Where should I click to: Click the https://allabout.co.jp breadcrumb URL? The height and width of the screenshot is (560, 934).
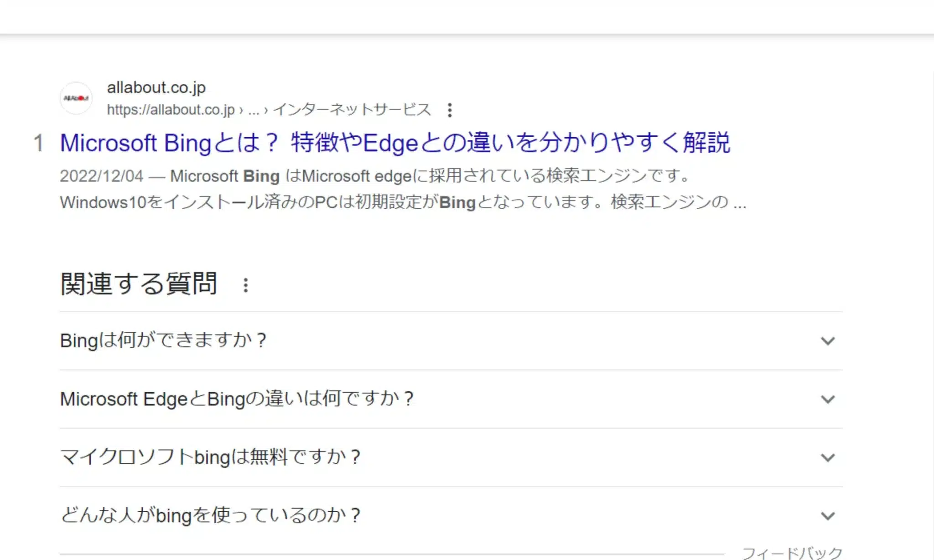(269, 110)
